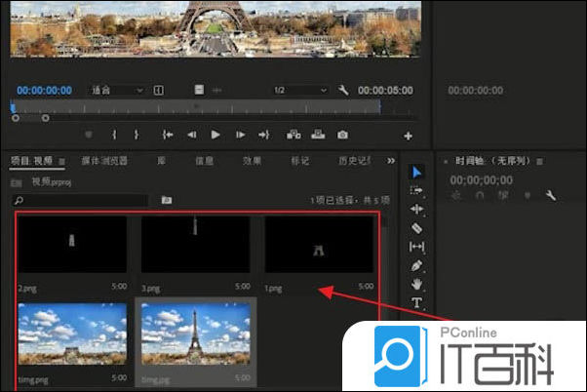The image size is (587, 392).
Task: Open the button editor plus icon
Action: pos(408,136)
